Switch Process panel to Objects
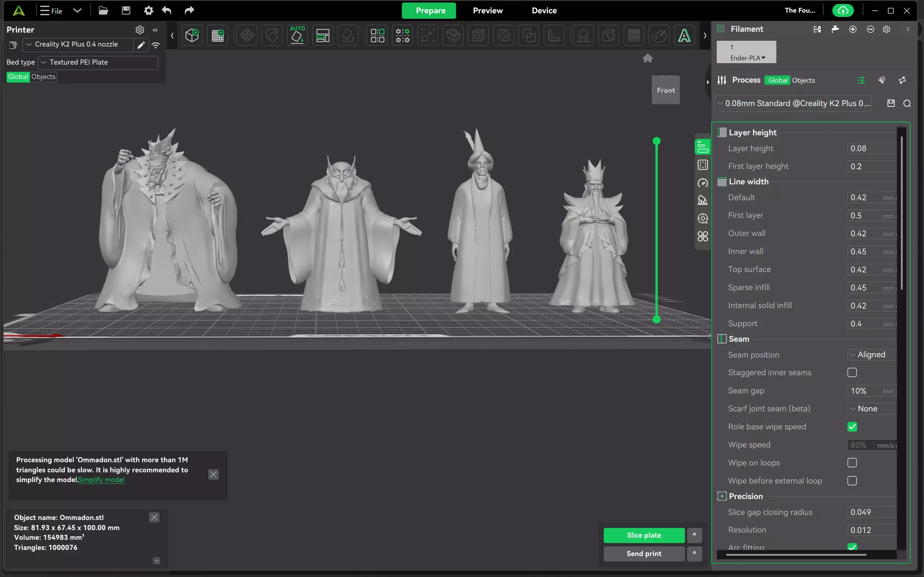 point(803,80)
